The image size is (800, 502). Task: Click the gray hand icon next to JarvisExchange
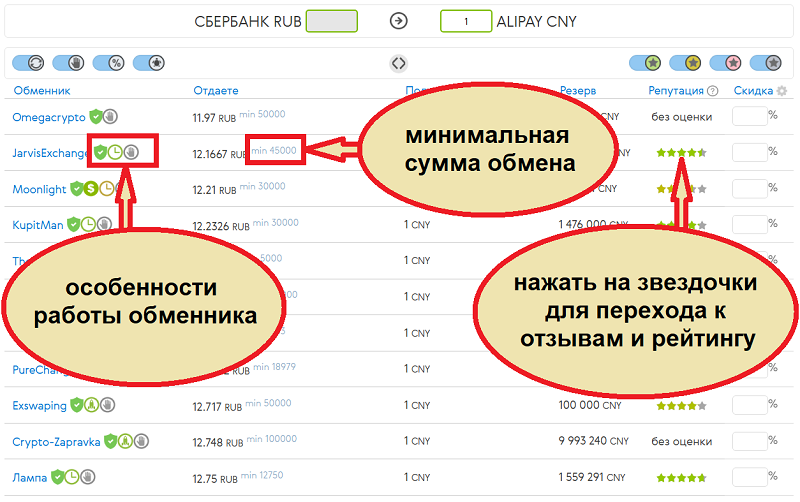131,152
